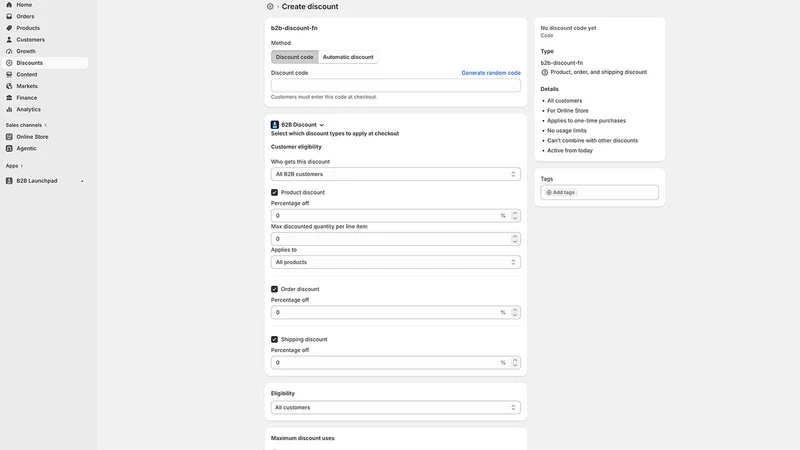The image size is (800, 450).
Task: Uncheck the Shipping discount checkbox
Action: (x=274, y=339)
